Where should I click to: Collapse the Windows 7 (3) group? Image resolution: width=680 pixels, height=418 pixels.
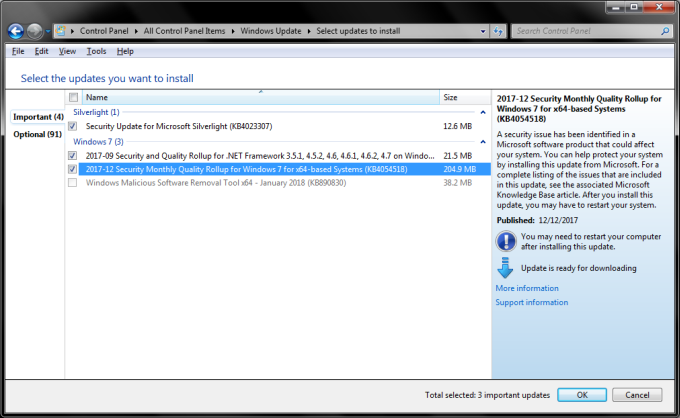(483, 142)
